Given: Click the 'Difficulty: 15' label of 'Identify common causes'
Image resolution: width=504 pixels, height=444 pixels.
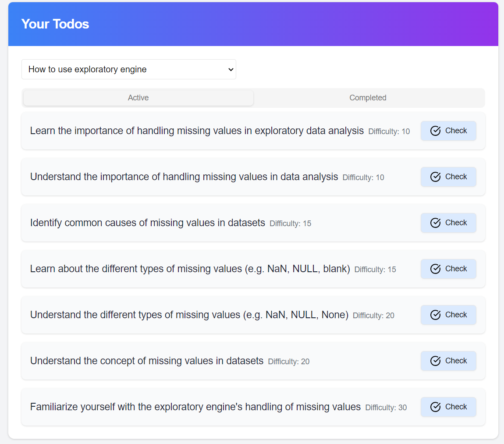Looking at the screenshot, I should coord(290,224).
